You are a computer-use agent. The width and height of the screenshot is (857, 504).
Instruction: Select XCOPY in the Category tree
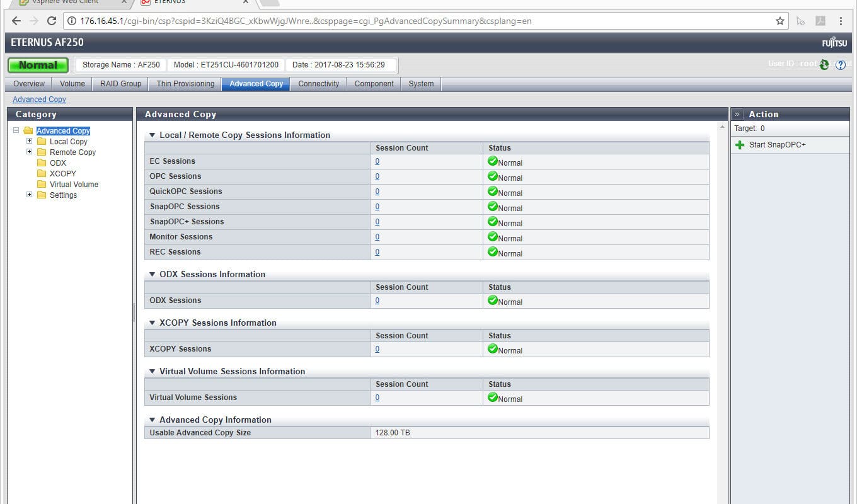click(x=63, y=173)
